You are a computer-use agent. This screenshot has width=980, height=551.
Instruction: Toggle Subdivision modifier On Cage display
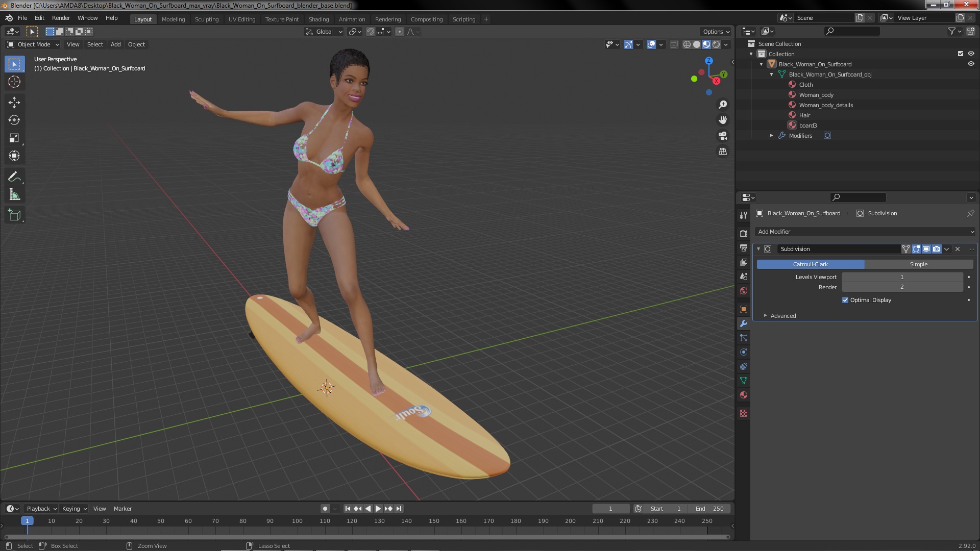pos(906,249)
